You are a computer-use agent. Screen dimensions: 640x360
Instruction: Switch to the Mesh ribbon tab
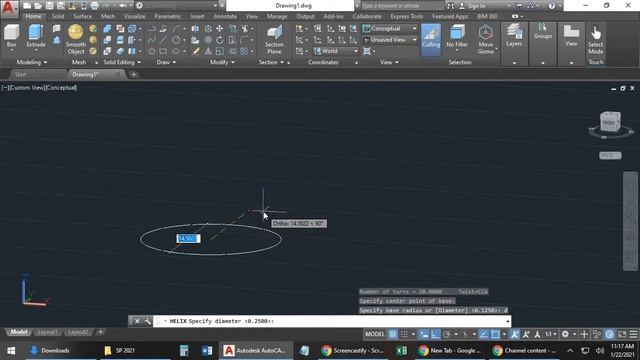click(x=108, y=16)
